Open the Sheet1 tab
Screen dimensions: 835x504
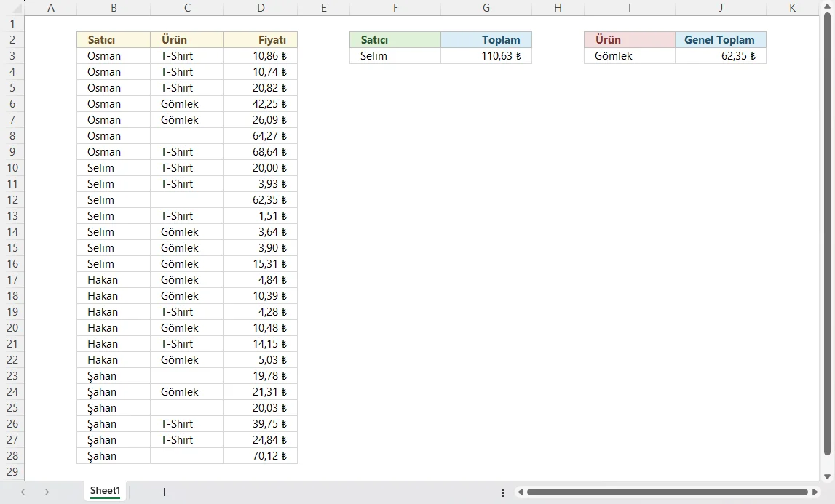106,491
